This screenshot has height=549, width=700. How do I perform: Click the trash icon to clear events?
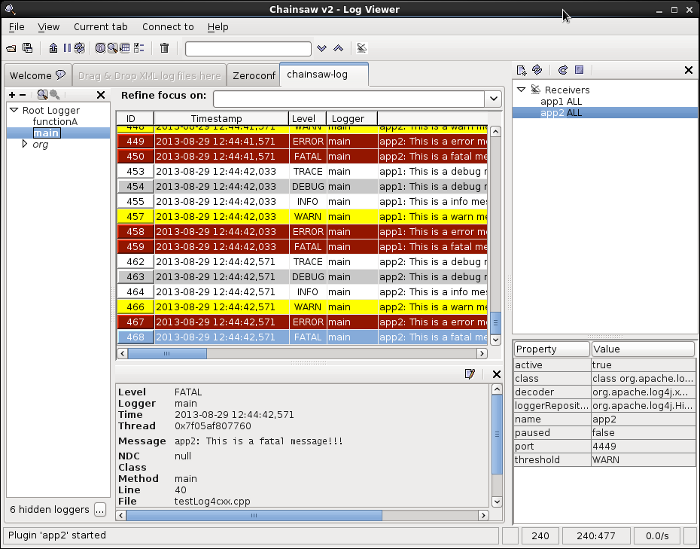164,48
